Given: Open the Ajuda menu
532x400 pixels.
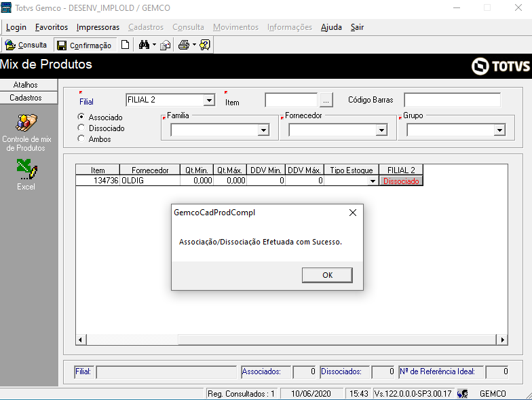Looking at the screenshot, I should pos(331,27).
